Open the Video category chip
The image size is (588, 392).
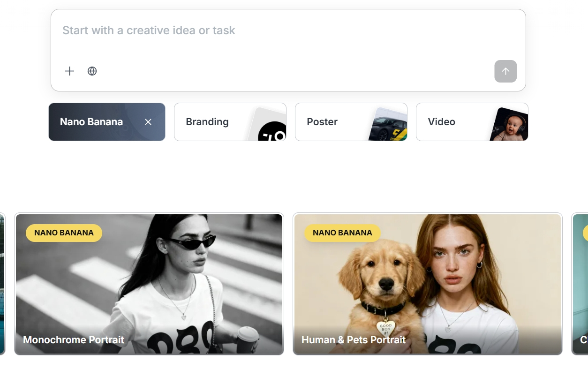pos(441,122)
